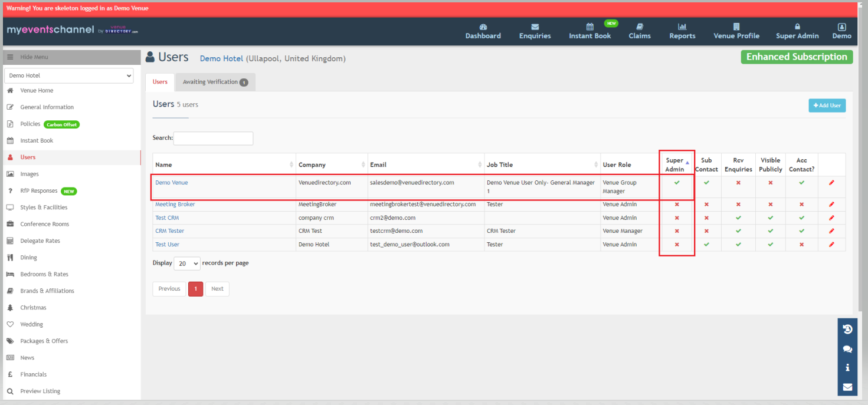Viewport: 868px width, 405px height.
Task: Open Bedrooms & Rates in sidebar
Action: point(44,274)
